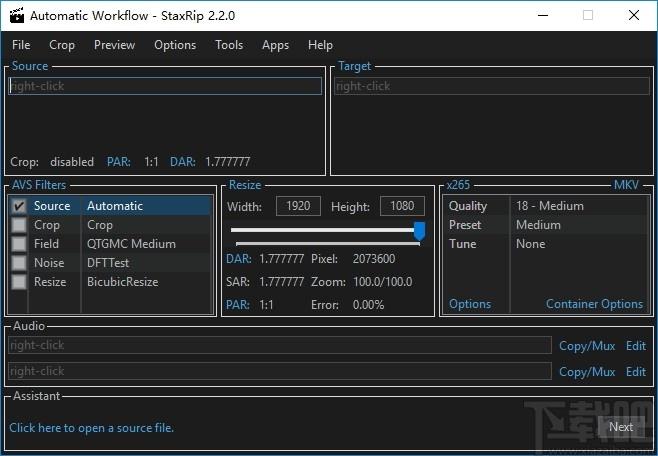Click the Next button
This screenshot has width=658, height=456.
621,427
